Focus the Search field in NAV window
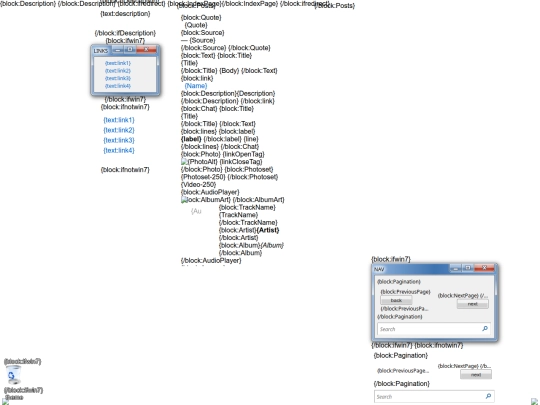Viewport: 540px width, 405px height. 434,329
